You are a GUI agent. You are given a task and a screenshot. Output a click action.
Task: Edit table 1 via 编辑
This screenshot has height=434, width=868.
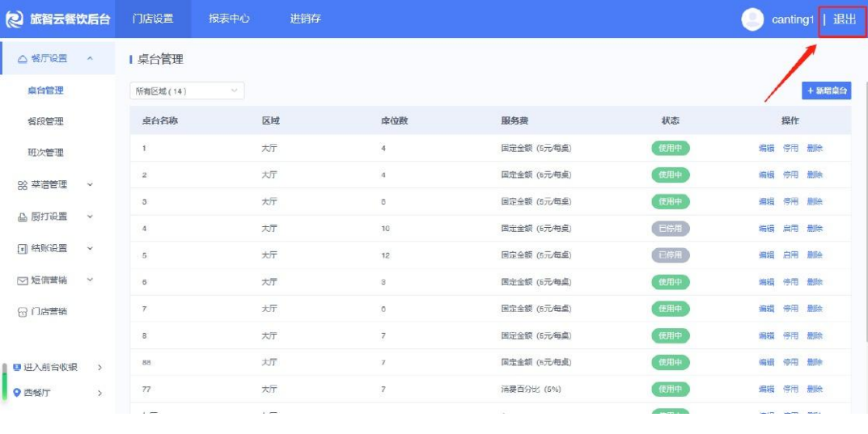(x=766, y=148)
